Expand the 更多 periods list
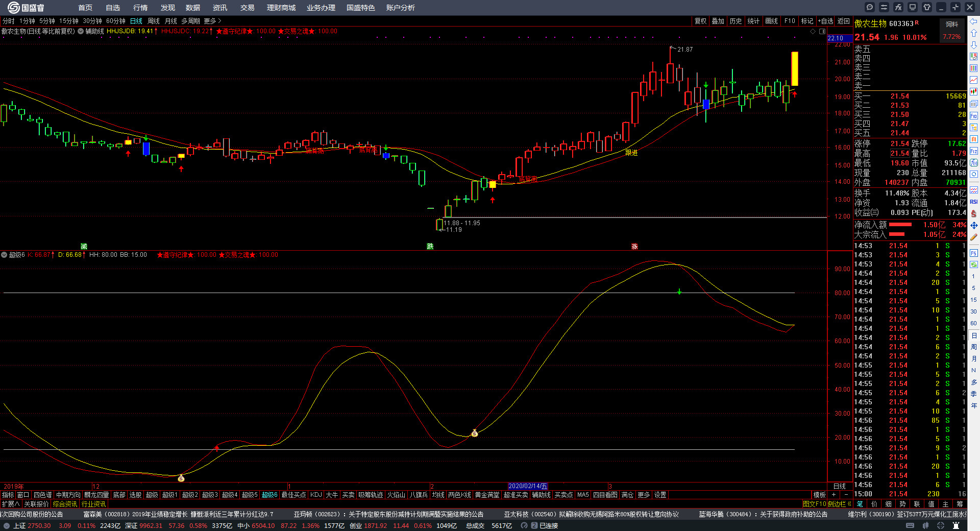The width and height of the screenshot is (980, 531). [212, 21]
